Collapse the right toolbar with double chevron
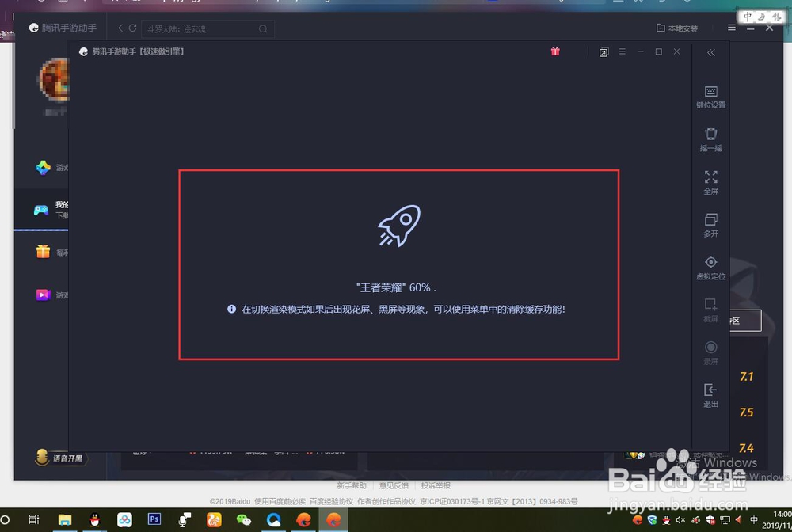The height and width of the screenshot is (532, 792). 710,52
